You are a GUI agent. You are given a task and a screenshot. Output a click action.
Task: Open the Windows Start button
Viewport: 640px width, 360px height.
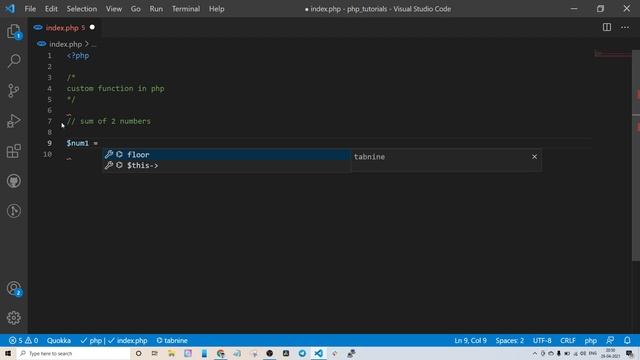[8, 353]
